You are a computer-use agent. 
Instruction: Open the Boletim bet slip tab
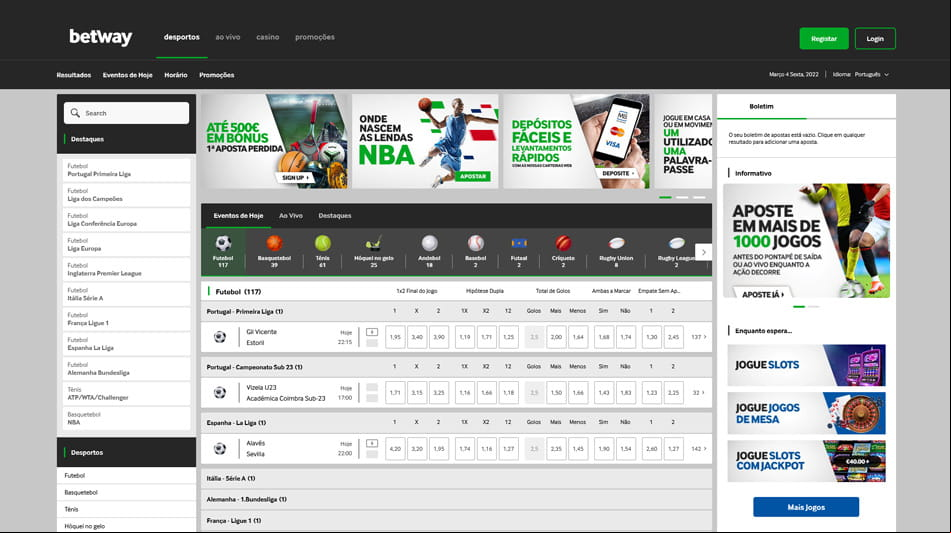(x=761, y=106)
